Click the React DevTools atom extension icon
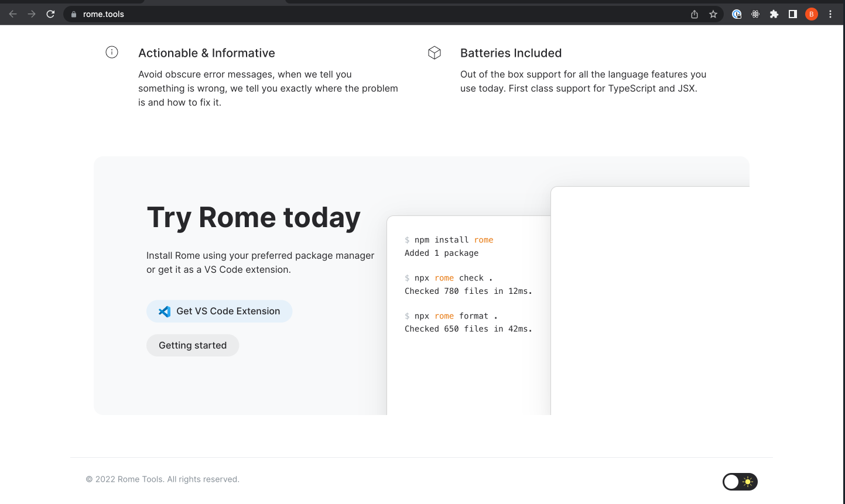Image resolution: width=845 pixels, height=504 pixels. coord(755,13)
